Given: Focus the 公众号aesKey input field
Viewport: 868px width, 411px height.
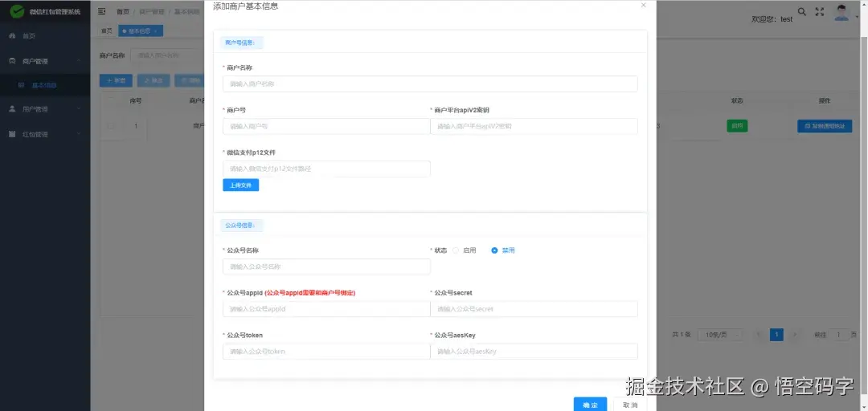Looking at the screenshot, I should [x=534, y=352].
